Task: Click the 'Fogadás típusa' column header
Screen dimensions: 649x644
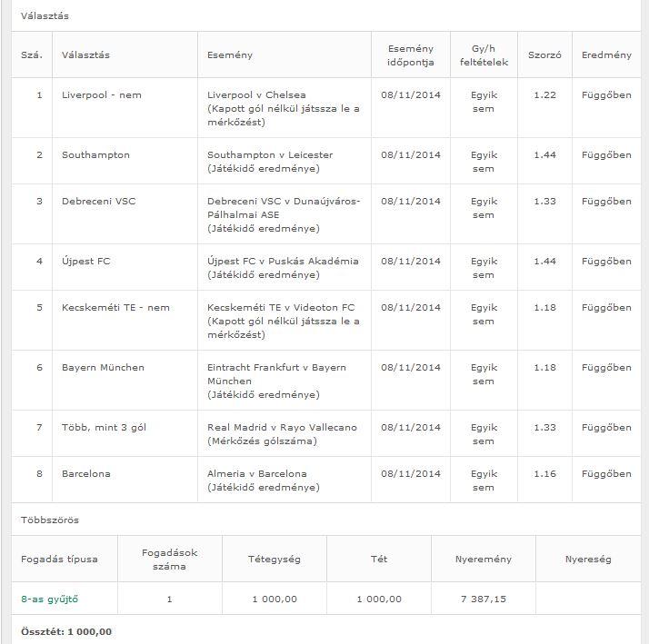Action: click(x=59, y=559)
